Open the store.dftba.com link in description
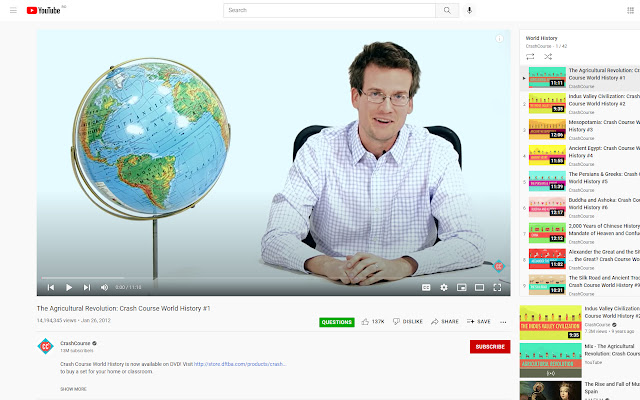The height and width of the screenshot is (400, 640). (x=240, y=364)
